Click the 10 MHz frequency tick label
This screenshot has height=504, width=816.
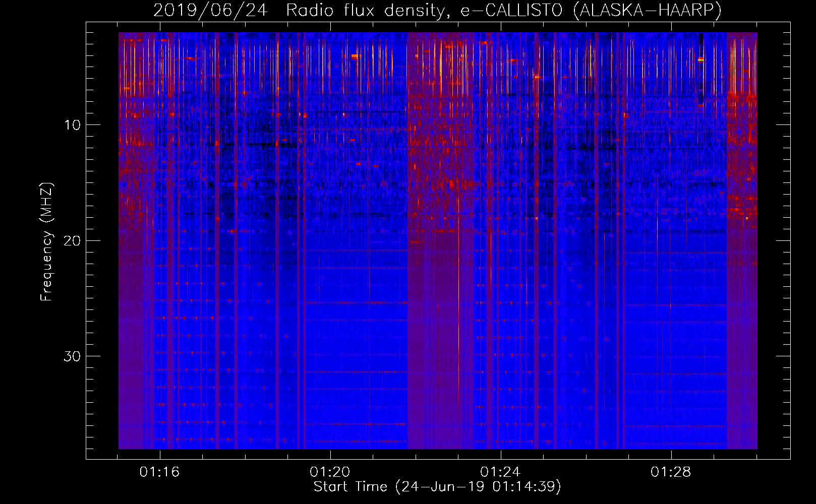tap(72, 125)
